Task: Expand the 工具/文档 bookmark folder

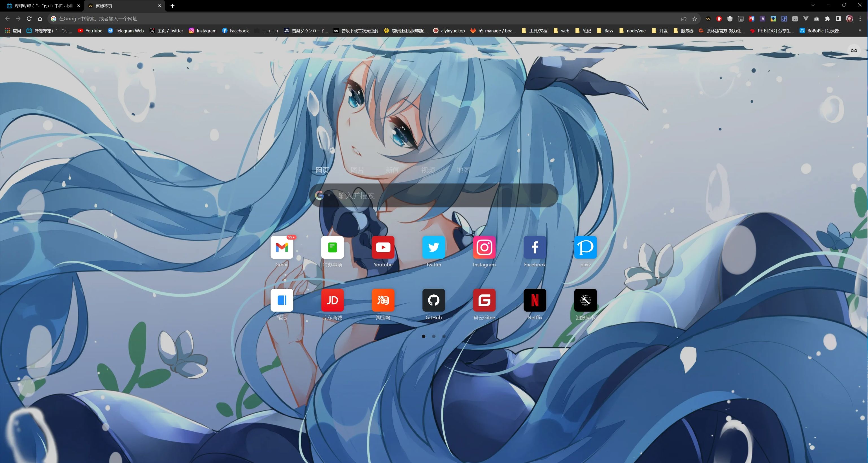Action: tap(535, 31)
